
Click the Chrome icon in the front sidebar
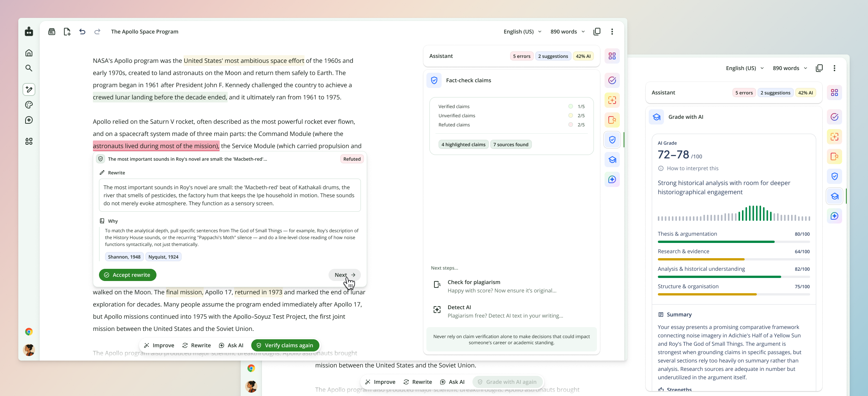point(29,332)
